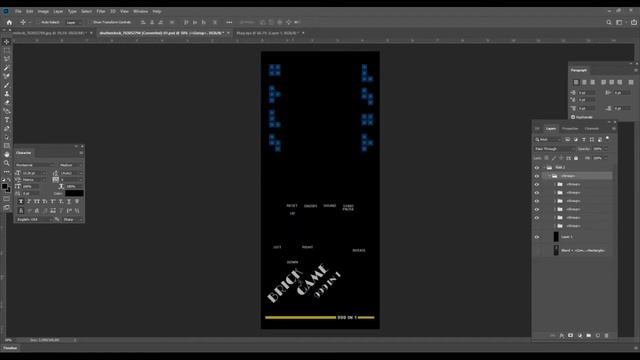The width and height of the screenshot is (640, 360).
Task: Select the Path Selection tool
Action: point(7,137)
